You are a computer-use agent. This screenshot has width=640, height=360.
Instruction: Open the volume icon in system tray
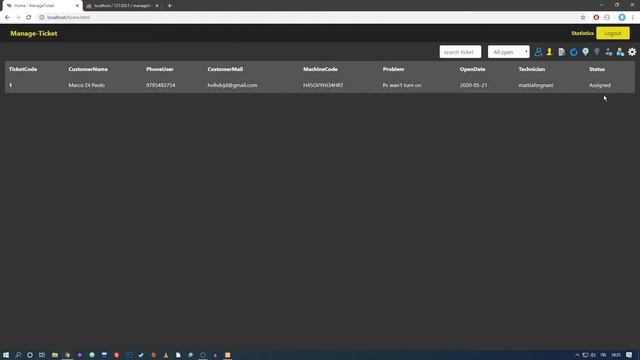pyautogui.click(x=593, y=355)
